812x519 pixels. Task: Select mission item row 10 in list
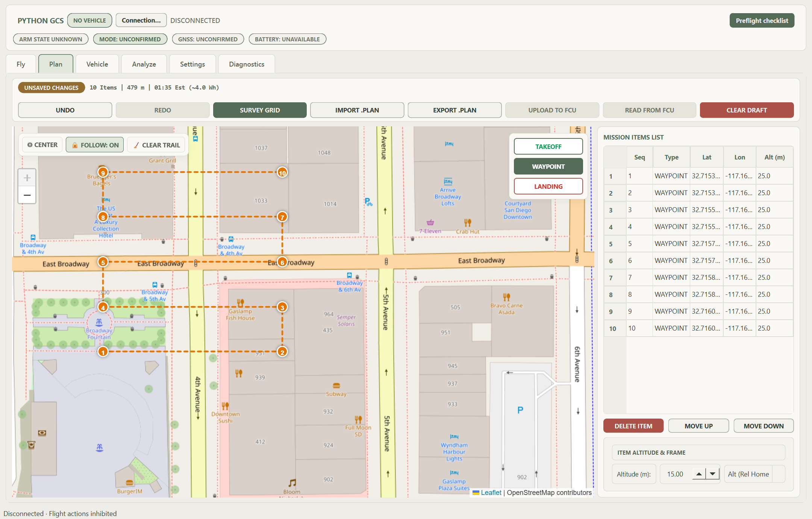point(698,328)
